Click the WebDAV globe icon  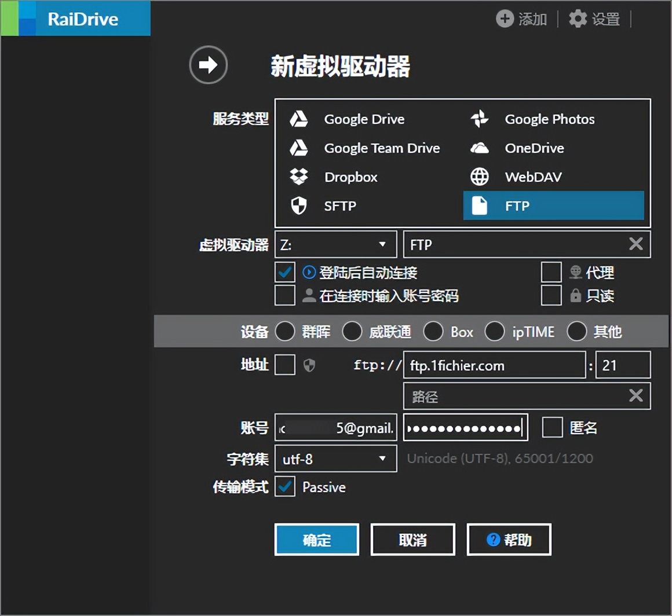coord(480,177)
